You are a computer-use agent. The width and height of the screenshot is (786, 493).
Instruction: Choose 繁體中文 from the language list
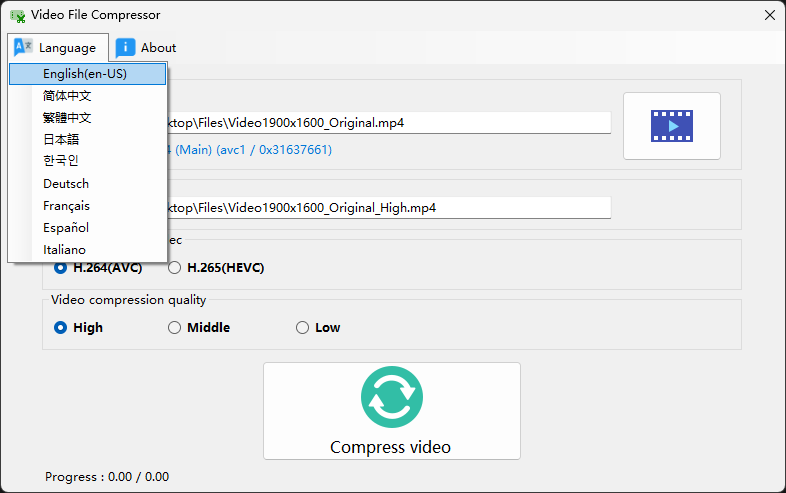87,117
